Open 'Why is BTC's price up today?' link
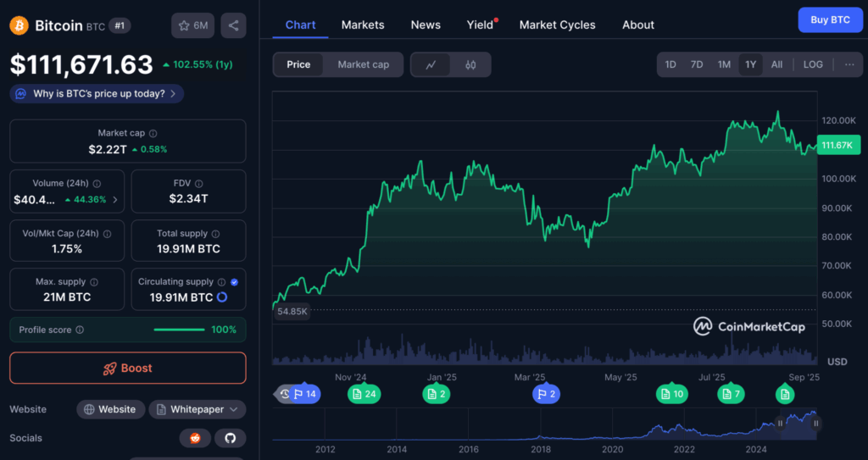This screenshot has width=868, height=460. pos(97,94)
